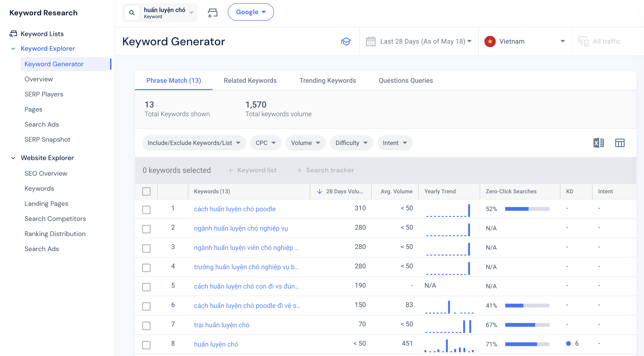644x356 pixels.
Task: Open keyword link trại huấn luyện chó
Action: pyautogui.click(x=221, y=325)
